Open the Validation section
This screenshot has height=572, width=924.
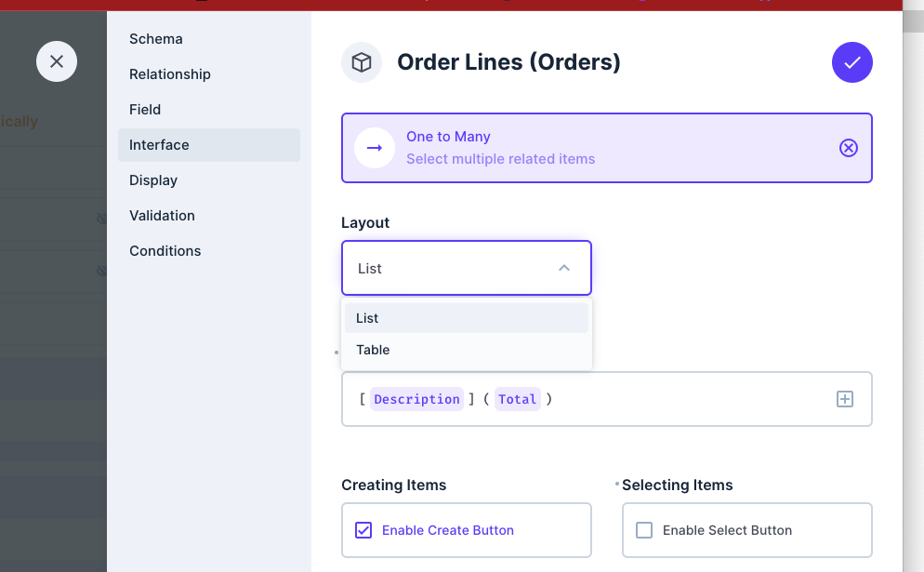tap(162, 215)
